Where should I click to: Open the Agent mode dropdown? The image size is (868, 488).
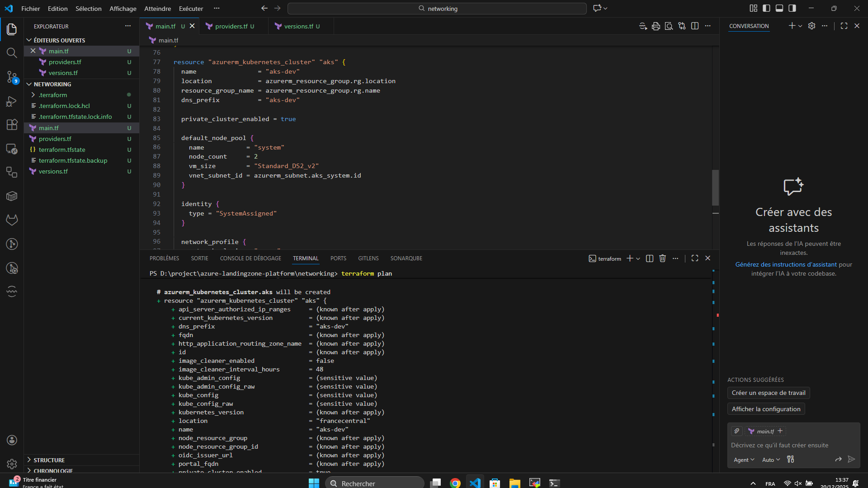pyautogui.click(x=744, y=460)
